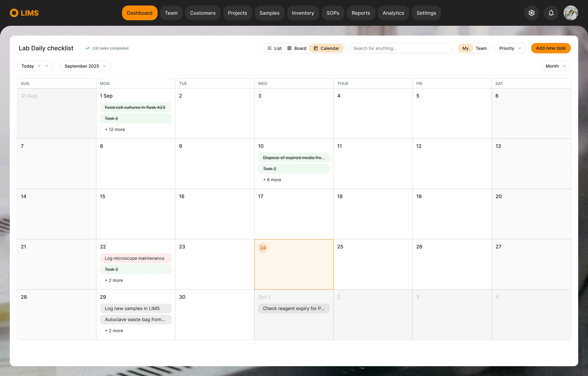Open the settings gear icon
This screenshot has height=376, width=588.
(x=531, y=13)
